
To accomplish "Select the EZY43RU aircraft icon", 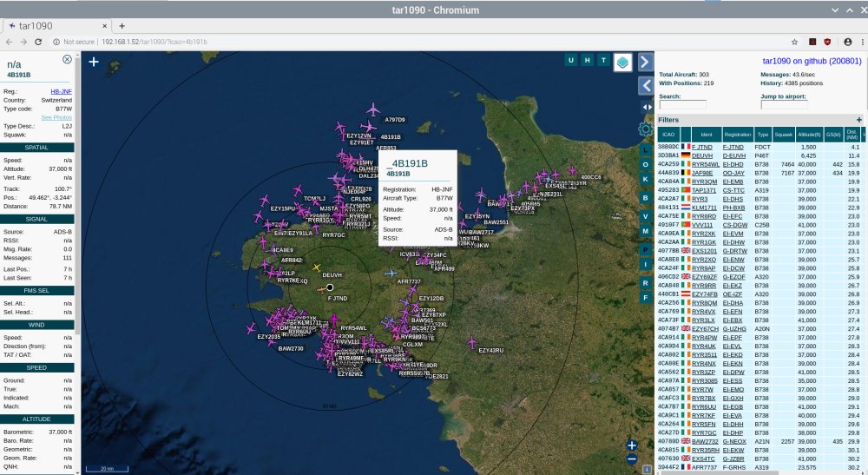I will 471,343.
